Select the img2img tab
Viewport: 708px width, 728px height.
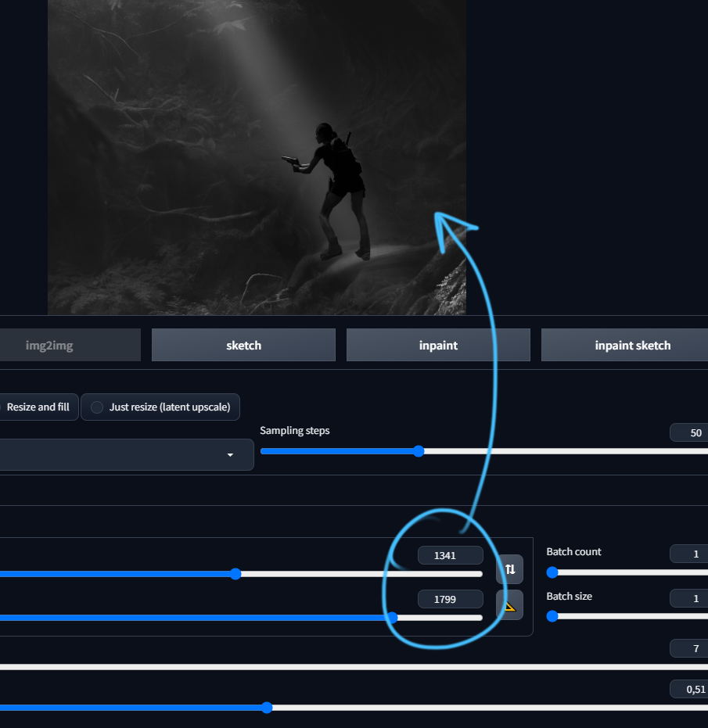[70, 345]
